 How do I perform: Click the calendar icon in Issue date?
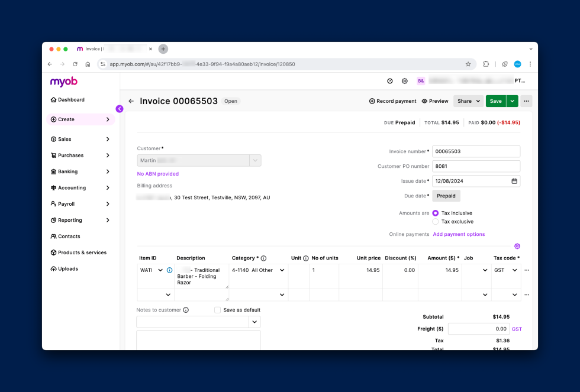click(x=514, y=181)
